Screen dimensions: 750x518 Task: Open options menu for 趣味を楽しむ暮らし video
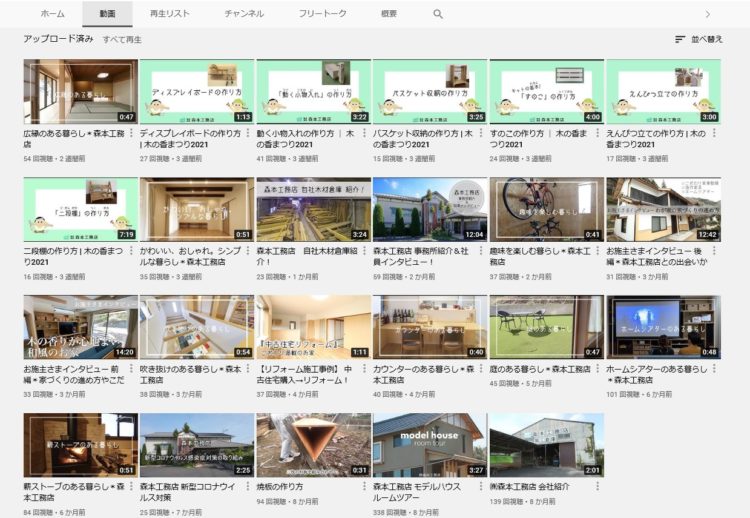click(x=598, y=251)
